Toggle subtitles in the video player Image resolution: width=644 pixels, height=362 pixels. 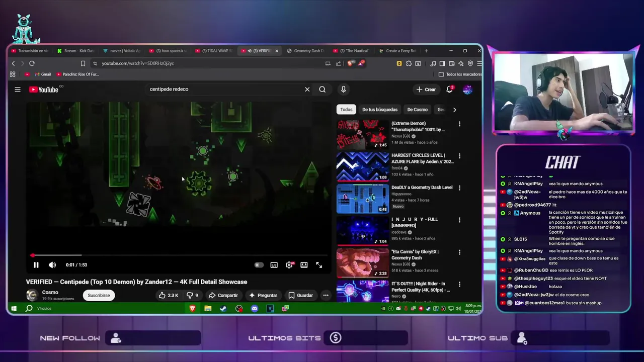pos(274,265)
